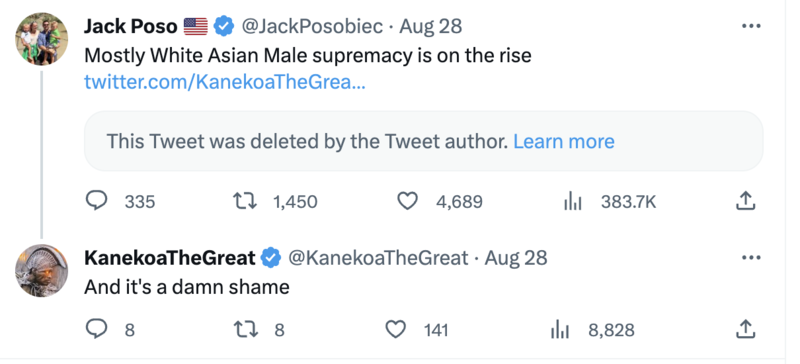Open the twitter.com/KanekoaTheGrea... link
Image resolution: width=800 pixels, height=364 pixels.
224,82
